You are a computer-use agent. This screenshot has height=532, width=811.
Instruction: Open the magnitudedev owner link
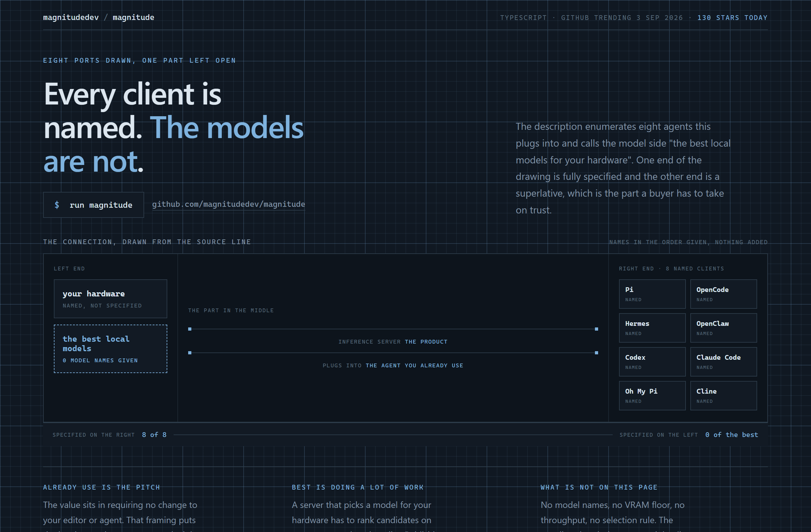[71, 17]
